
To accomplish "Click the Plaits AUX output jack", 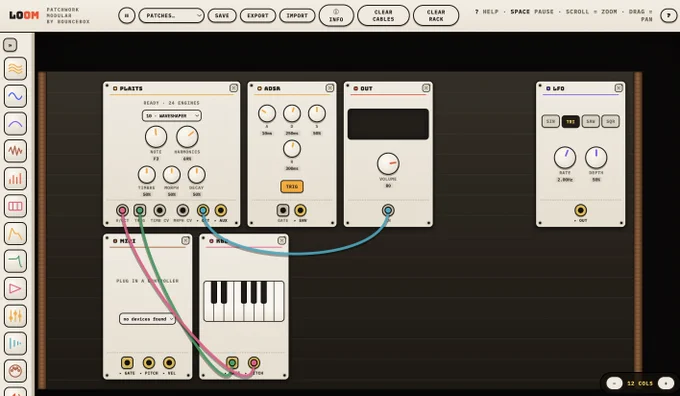I will 221,210.
